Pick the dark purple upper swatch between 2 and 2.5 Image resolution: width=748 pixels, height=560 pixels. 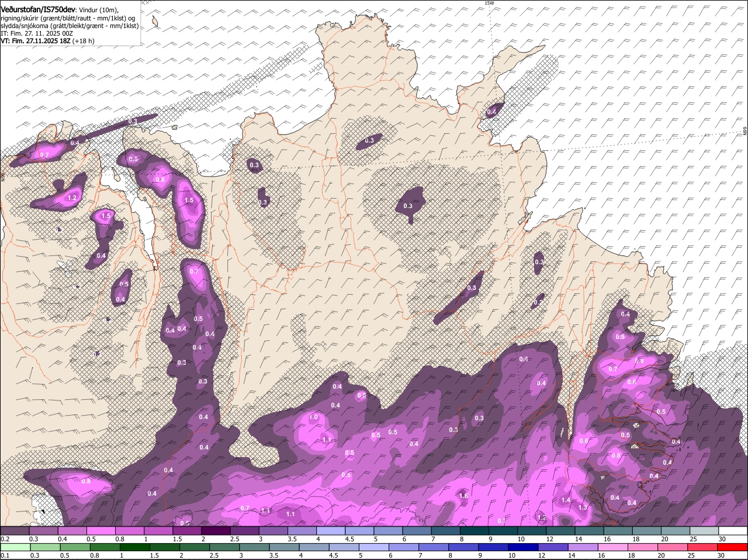pyautogui.click(x=216, y=531)
